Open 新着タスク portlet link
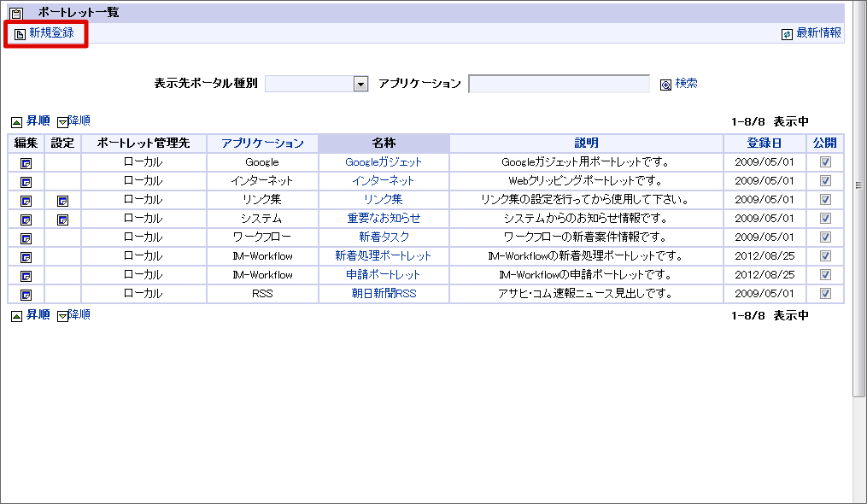This screenshot has height=504, width=867. tap(384, 237)
